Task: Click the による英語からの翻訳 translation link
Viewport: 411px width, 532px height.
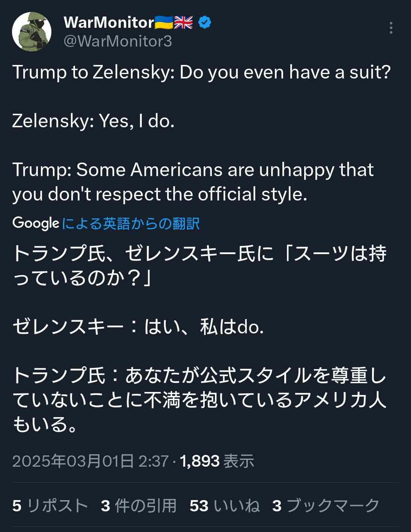Action: pos(130,223)
